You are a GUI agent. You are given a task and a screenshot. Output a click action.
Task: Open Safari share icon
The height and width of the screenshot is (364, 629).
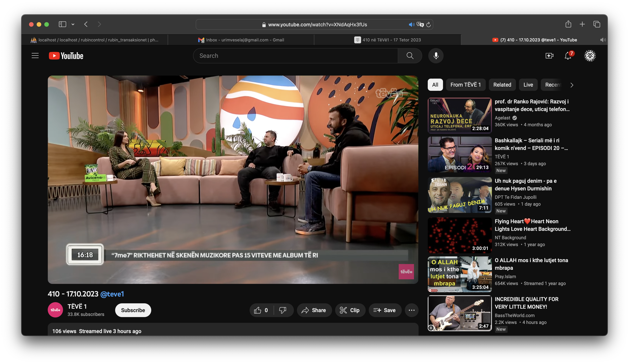(568, 24)
